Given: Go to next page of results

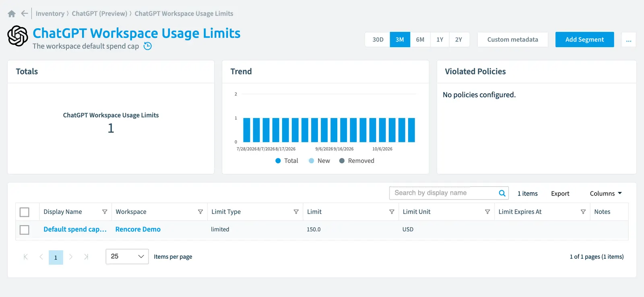Looking at the screenshot, I should 71,257.
